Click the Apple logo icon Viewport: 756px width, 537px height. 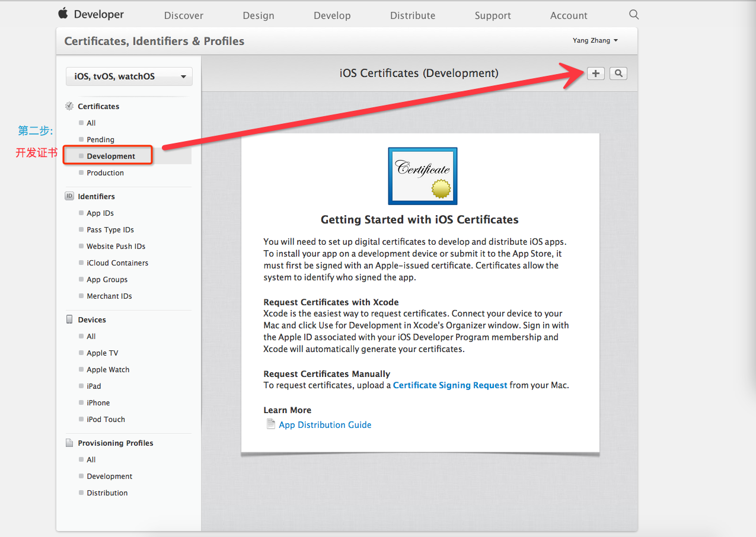[x=63, y=14]
